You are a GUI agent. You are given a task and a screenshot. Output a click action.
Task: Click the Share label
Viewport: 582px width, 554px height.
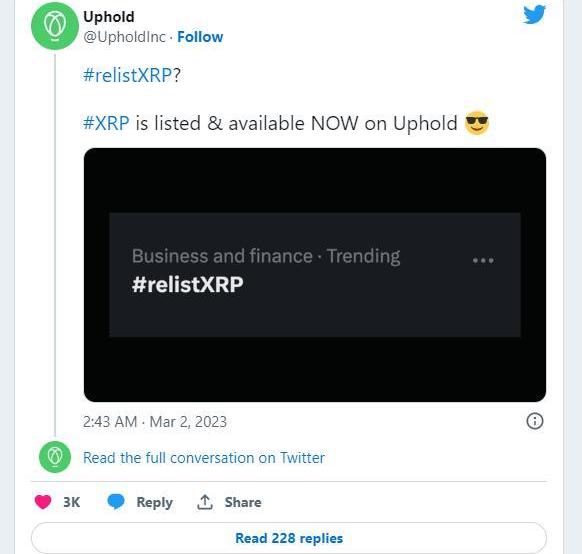(243, 502)
